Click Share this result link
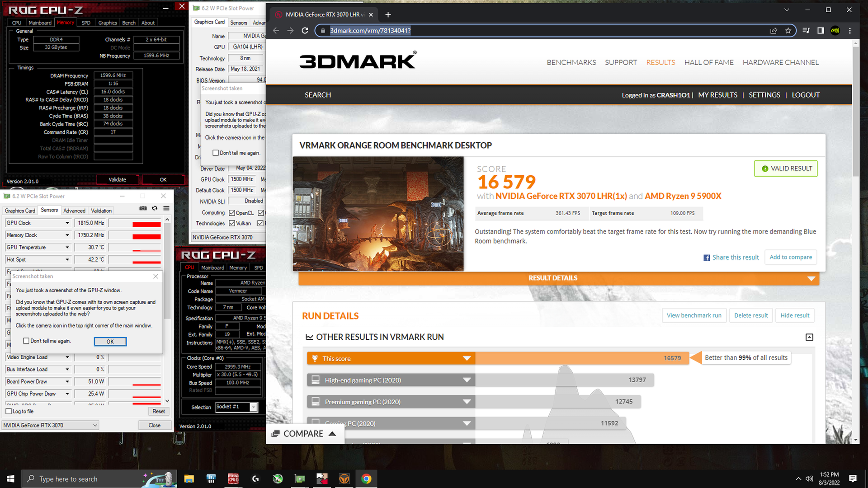 click(731, 257)
